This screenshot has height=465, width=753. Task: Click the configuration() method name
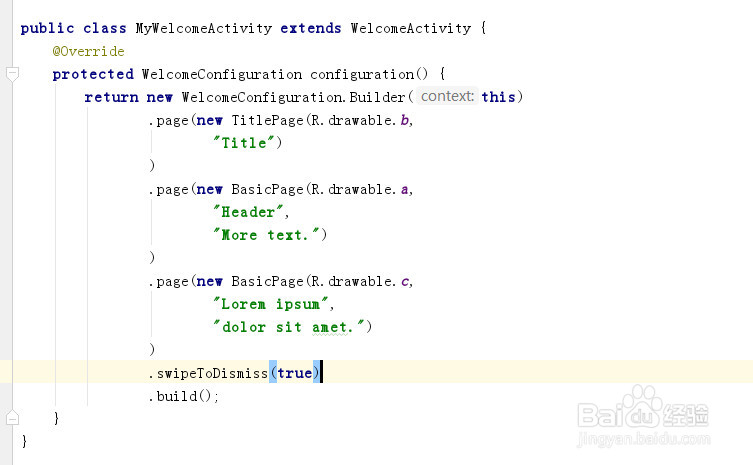[x=369, y=74]
